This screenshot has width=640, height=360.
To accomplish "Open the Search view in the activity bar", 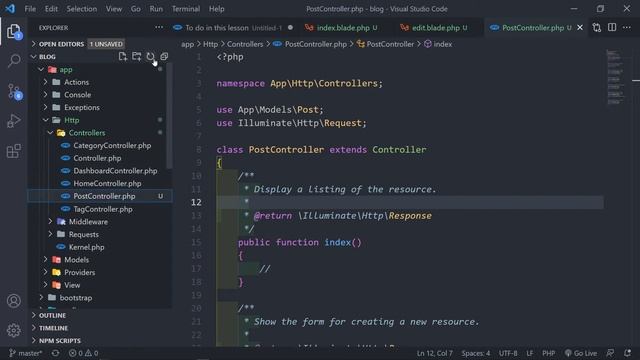I will point(14,61).
